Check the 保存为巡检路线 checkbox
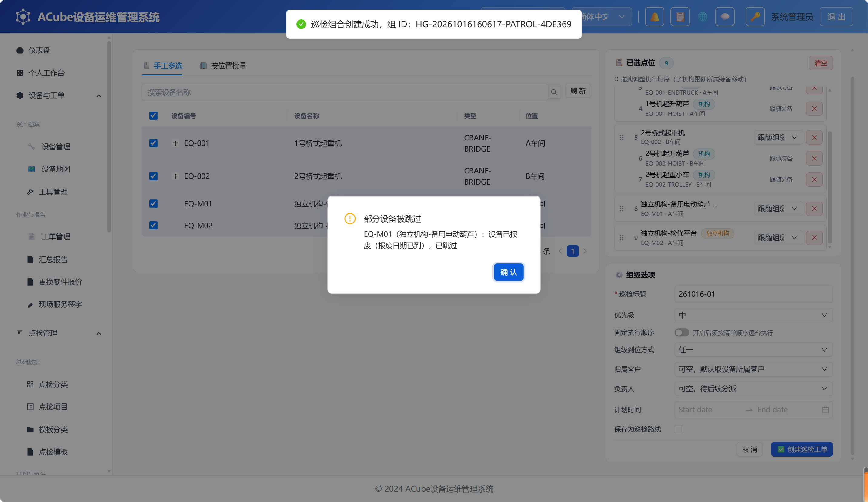Viewport: 868px width, 502px height. [x=679, y=429]
